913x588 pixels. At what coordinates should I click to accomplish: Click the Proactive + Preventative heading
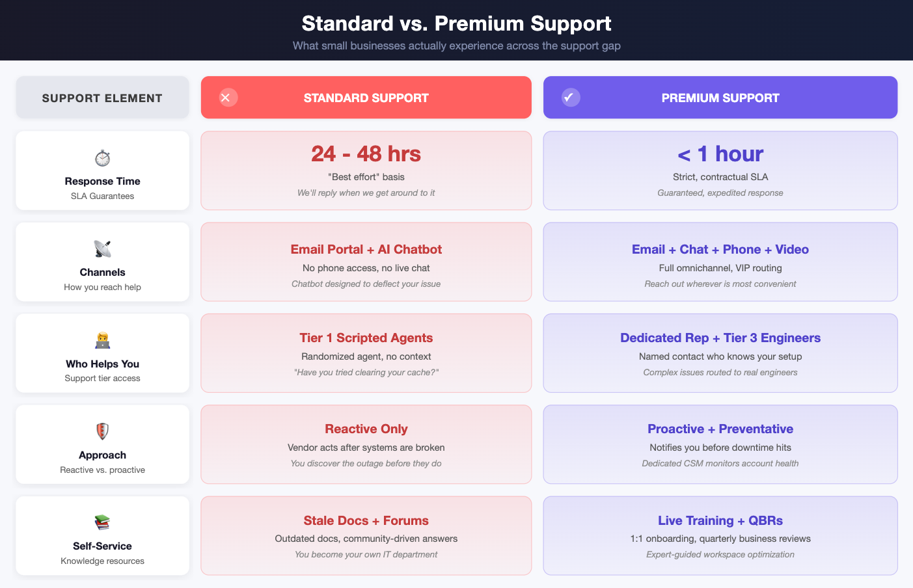[720, 429]
